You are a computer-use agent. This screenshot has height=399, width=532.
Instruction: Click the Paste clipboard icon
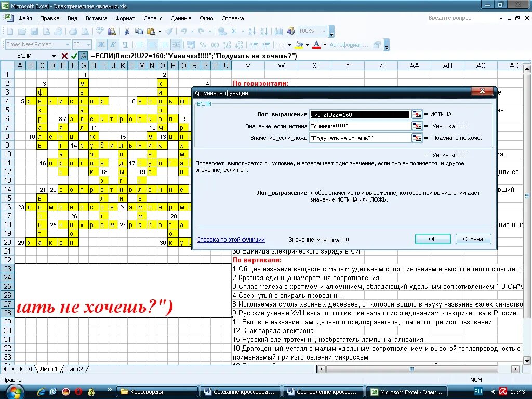pos(151,31)
